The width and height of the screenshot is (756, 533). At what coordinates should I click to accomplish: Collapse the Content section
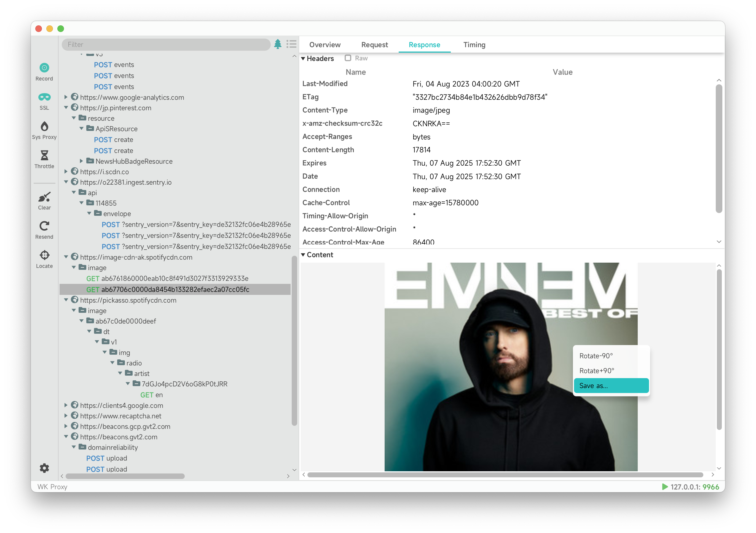[303, 255]
